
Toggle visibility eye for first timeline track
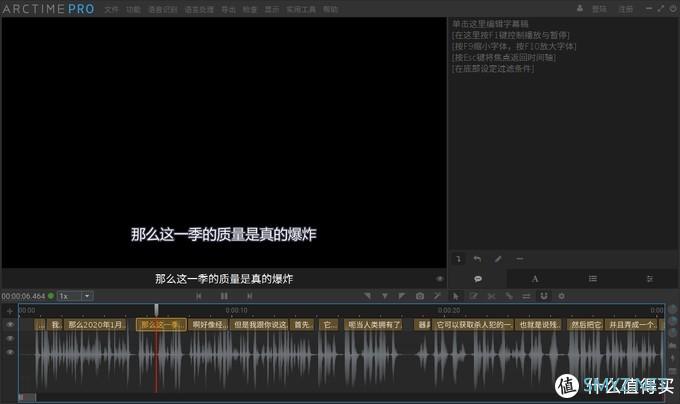click(10, 325)
